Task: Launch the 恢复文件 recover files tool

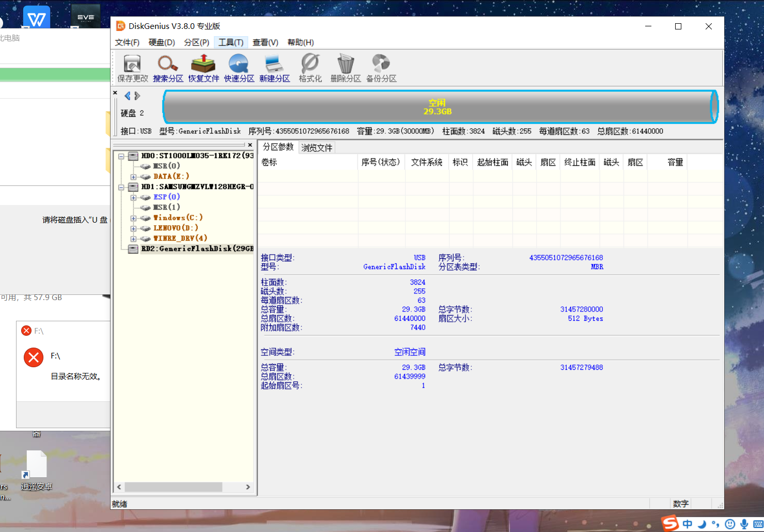Action: tap(204, 68)
